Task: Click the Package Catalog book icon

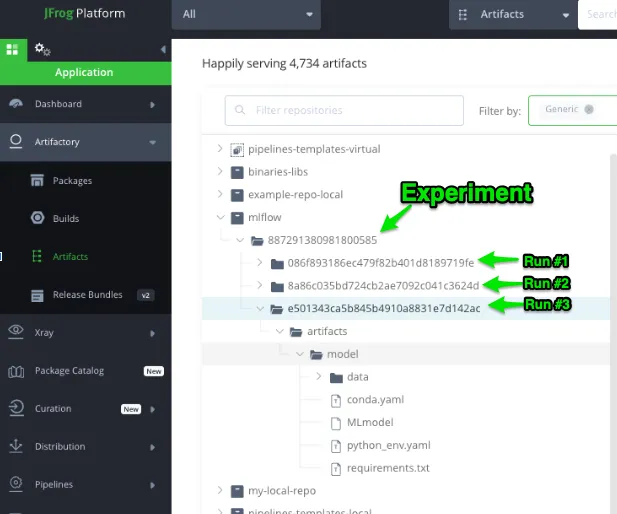Action: [16, 371]
